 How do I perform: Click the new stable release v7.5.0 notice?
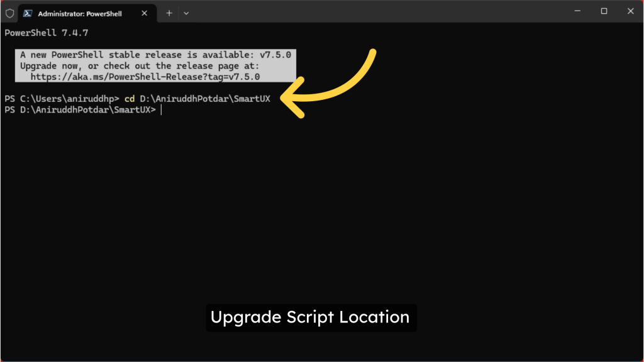(x=155, y=55)
